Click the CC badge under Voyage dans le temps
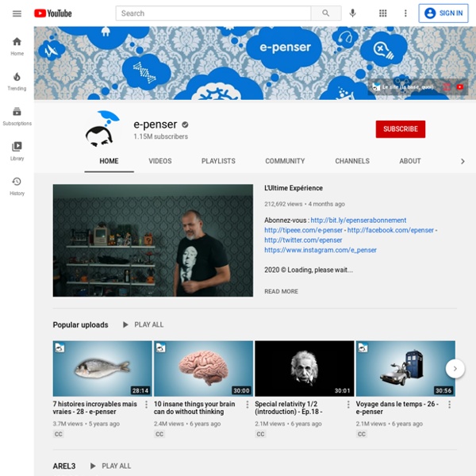This screenshot has height=476, width=476. click(362, 434)
